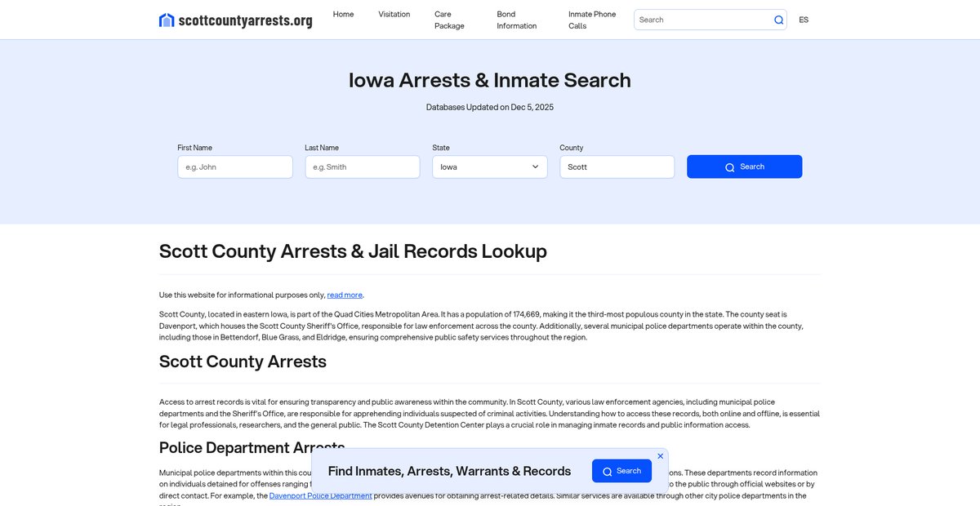
Task: Click the First Name label
Action: (194, 148)
